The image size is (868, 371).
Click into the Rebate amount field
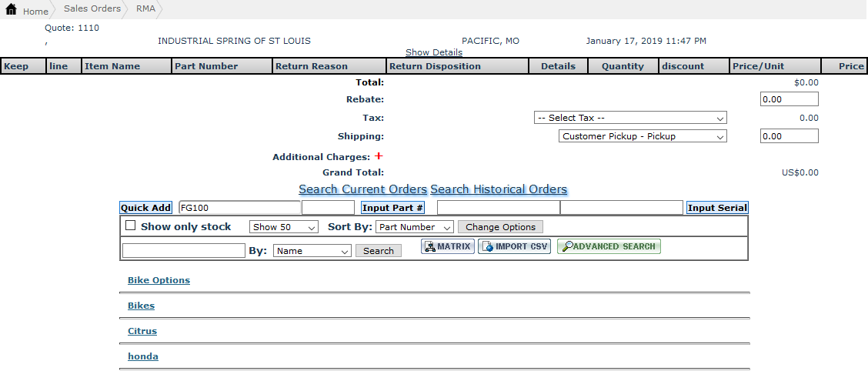(x=789, y=99)
